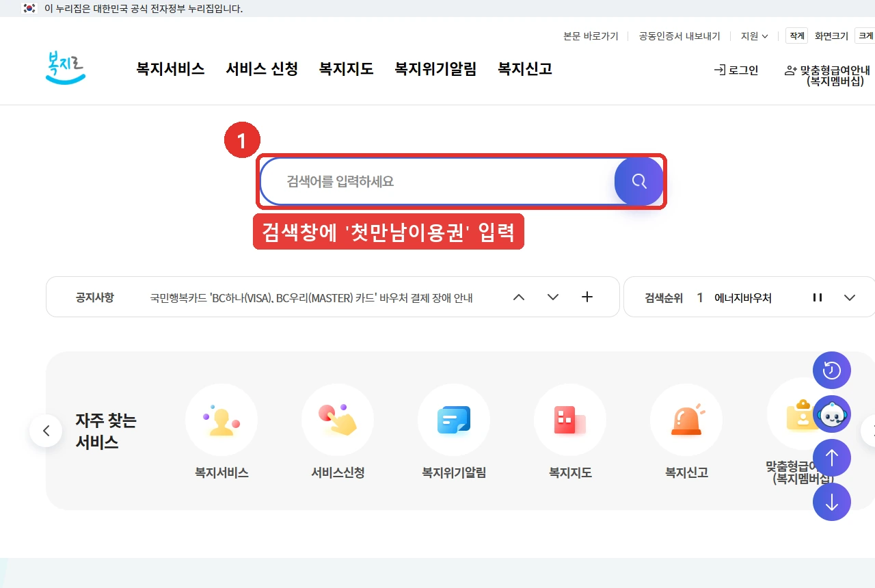Viewport: 875px width, 588px height.
Task: Open the chatbot robot floating button
Action: (x=832, y=414)
